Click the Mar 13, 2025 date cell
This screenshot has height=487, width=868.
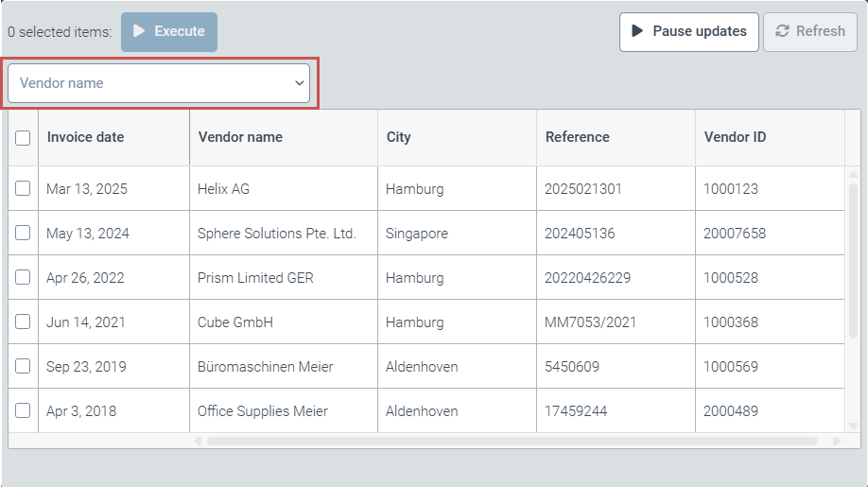tap(113, 188)
